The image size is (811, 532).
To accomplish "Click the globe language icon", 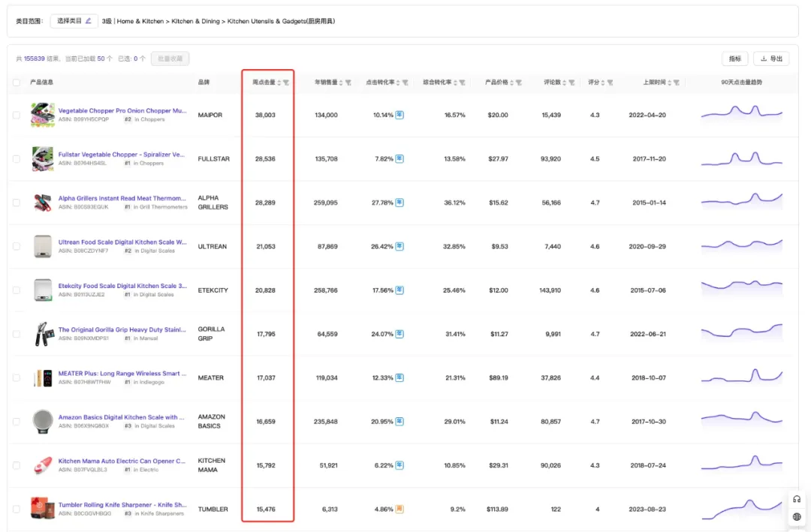I will coord(797,516).
